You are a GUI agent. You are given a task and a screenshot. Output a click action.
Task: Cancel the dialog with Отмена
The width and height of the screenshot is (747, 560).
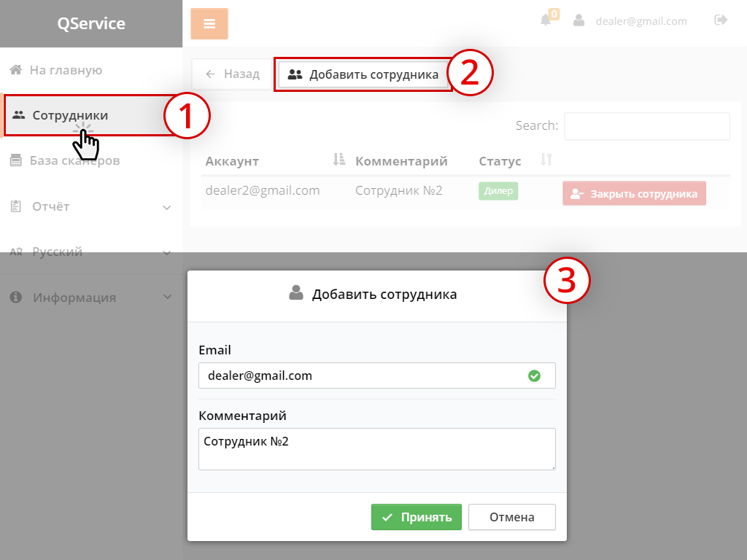point(511,517)
